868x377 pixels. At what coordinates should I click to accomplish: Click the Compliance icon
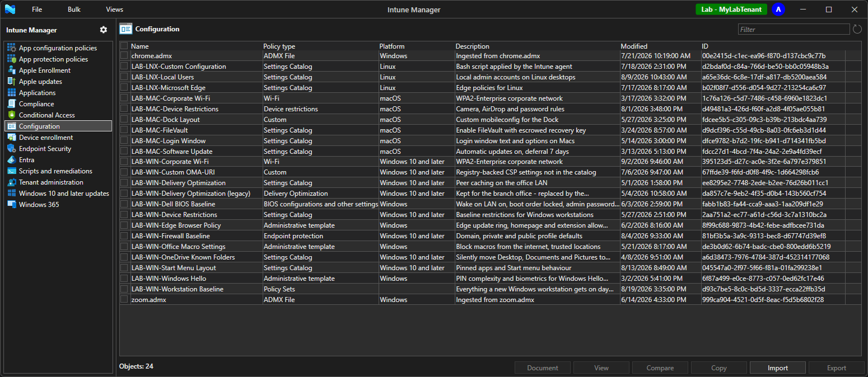coord(11,104)
